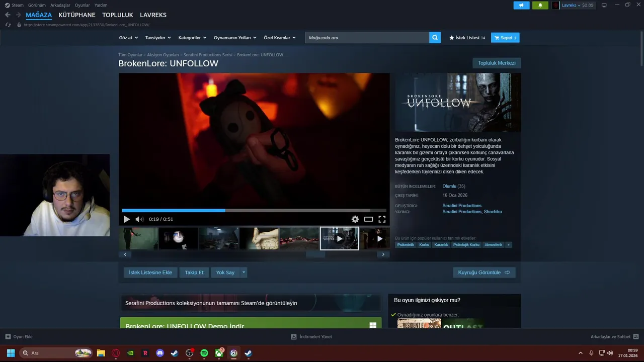
Task: Open NVIDIA app from taskbar
Action: click(x=131, y=353)
